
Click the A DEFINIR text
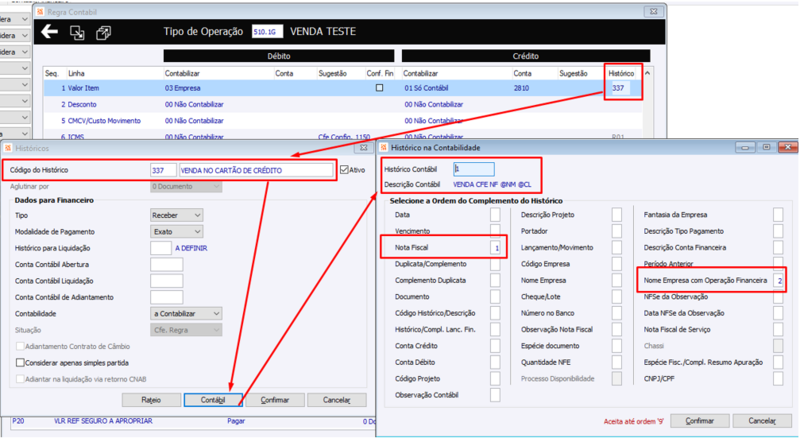point(191,248)
